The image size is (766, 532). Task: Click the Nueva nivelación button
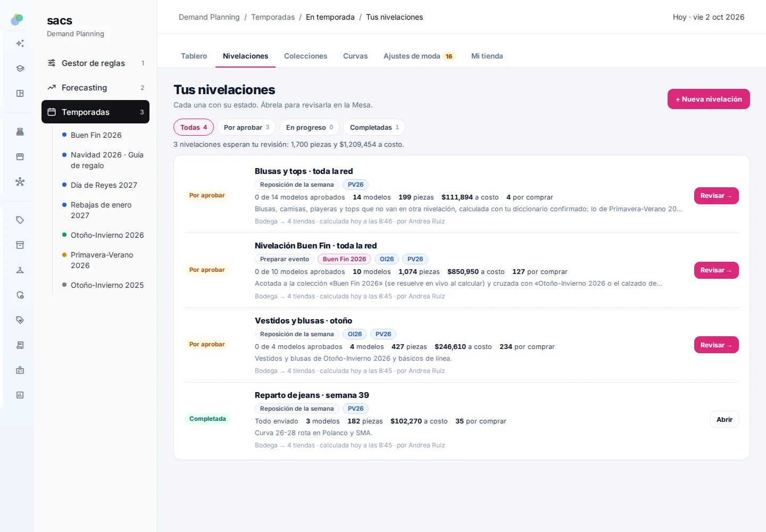click(709, 99)
